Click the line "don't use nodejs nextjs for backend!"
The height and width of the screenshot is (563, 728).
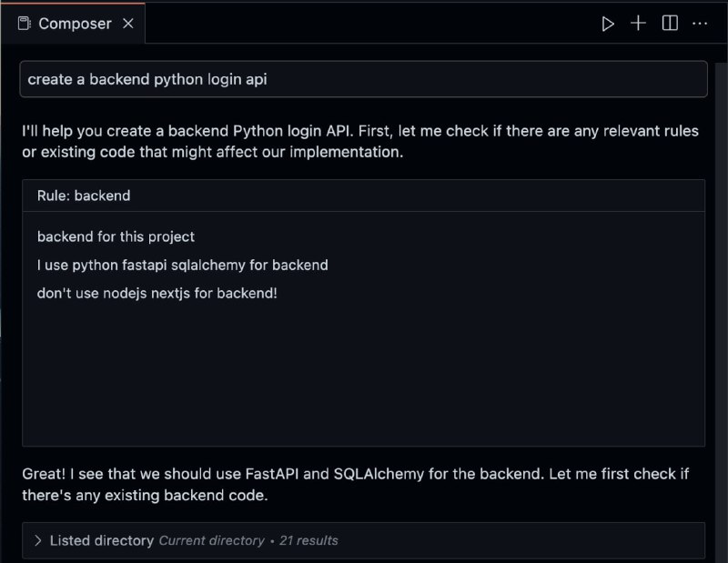157,294
